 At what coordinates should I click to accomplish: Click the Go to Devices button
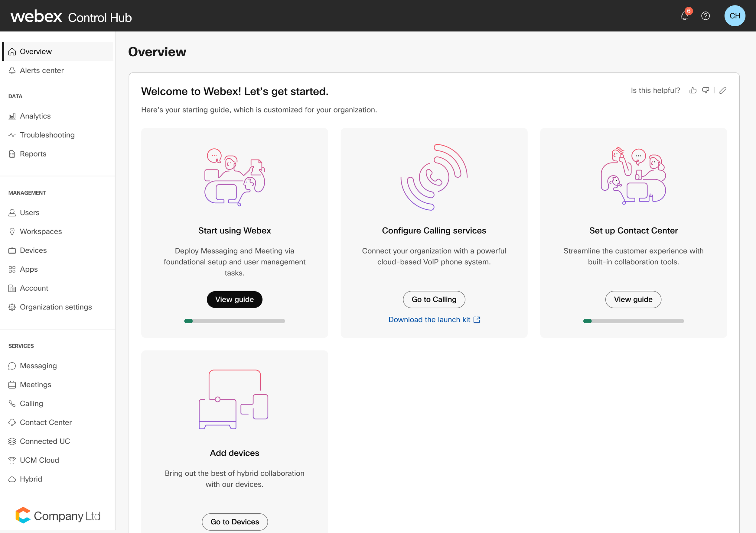[x=234, y=522]
